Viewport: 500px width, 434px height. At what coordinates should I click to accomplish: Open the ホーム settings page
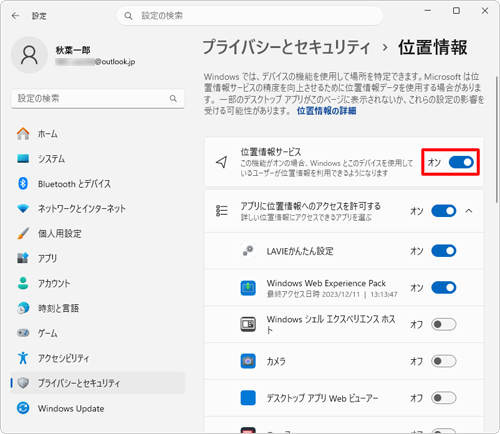[x=98, y=134]
